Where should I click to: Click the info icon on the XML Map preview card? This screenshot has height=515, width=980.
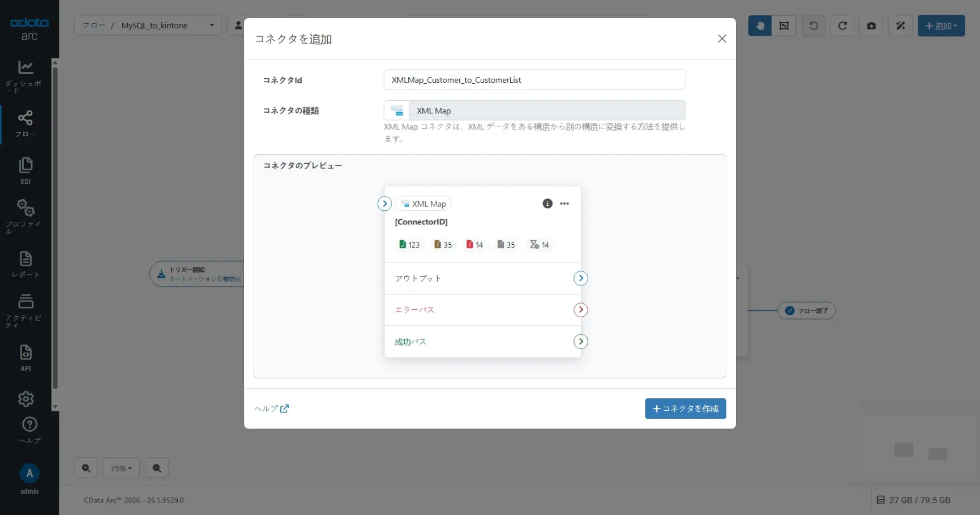click(x=547, y=203)
